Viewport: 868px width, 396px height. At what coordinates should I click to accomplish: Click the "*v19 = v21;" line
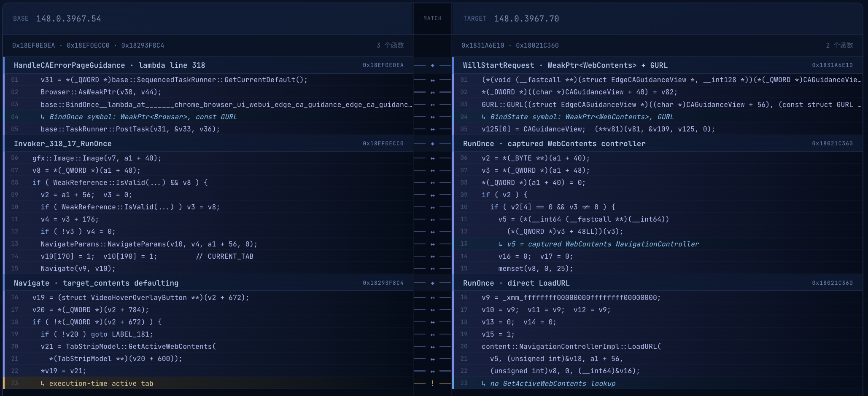[x=208, y=371]
